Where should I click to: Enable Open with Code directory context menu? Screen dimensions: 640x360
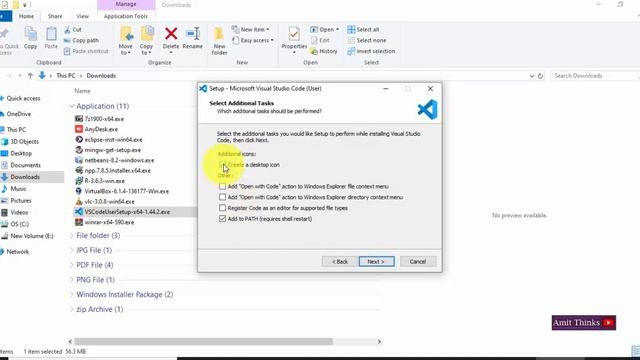pos(222,197)
